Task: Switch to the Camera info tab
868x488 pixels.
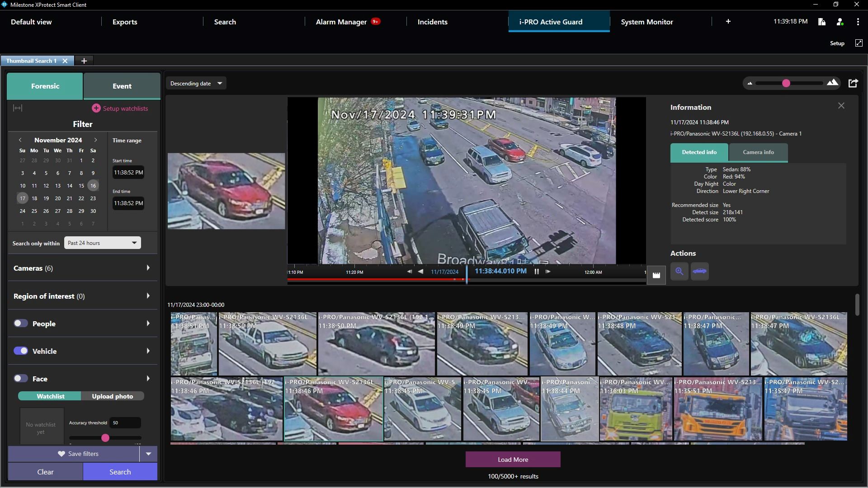Action: [758, 152]
